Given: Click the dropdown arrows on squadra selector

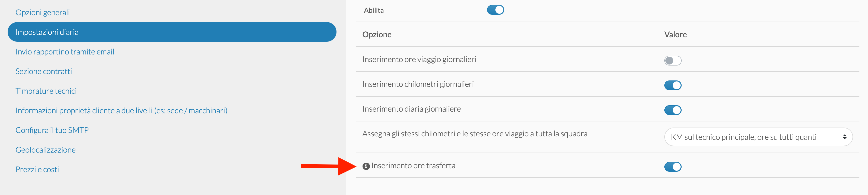Looking at the screenshot, I should coord(844,137).
